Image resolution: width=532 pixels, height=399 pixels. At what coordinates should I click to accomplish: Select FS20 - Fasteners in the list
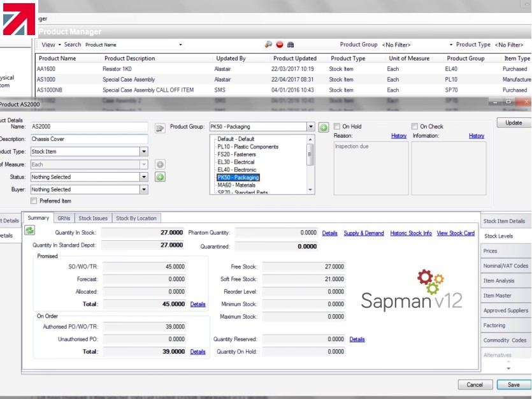click(x=236, y=154)
